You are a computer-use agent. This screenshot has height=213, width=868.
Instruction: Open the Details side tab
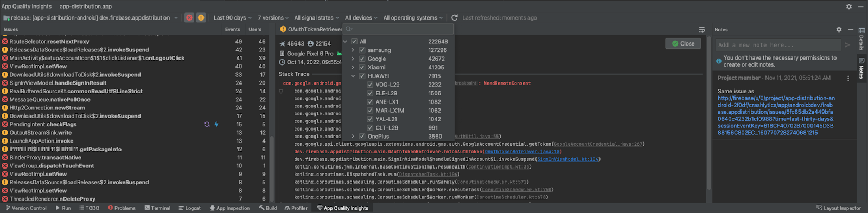[861, 43]
